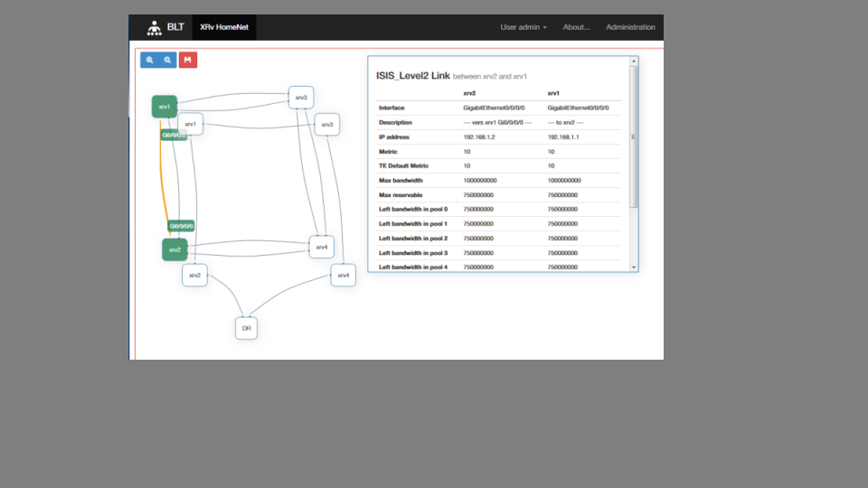
Task: Click the scroll down arrow in link panel
Action: point(634,267)
